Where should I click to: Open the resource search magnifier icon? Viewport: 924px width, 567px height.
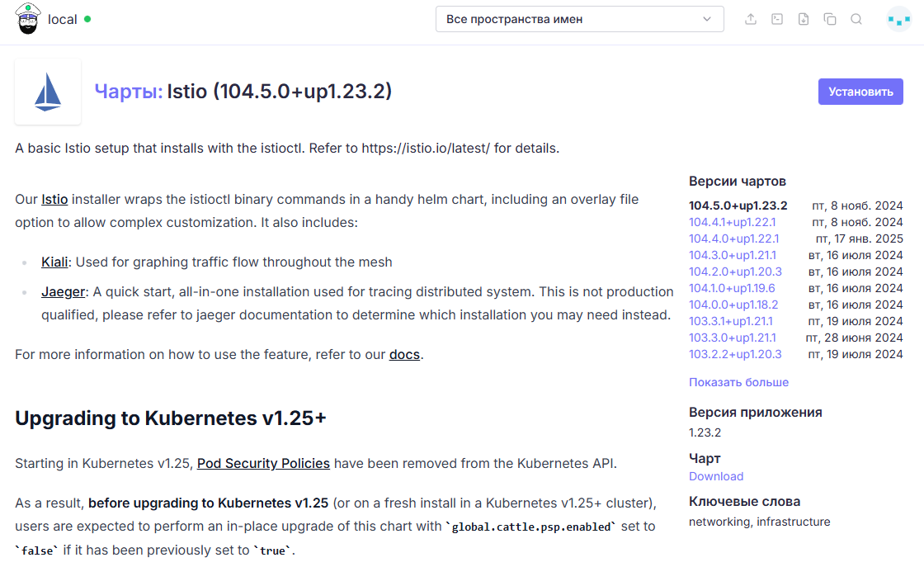856,20
